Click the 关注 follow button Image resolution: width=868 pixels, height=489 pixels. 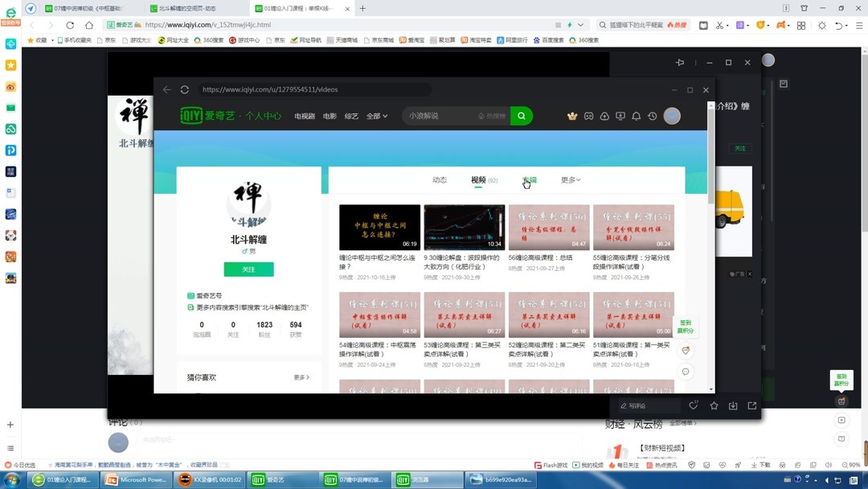pos(248,269)
